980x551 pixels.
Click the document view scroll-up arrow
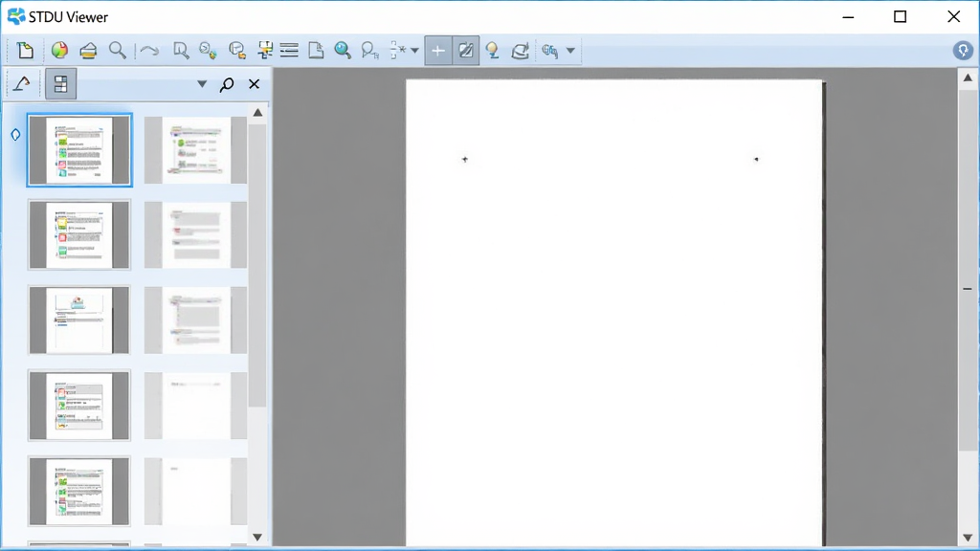coord(968,78)
